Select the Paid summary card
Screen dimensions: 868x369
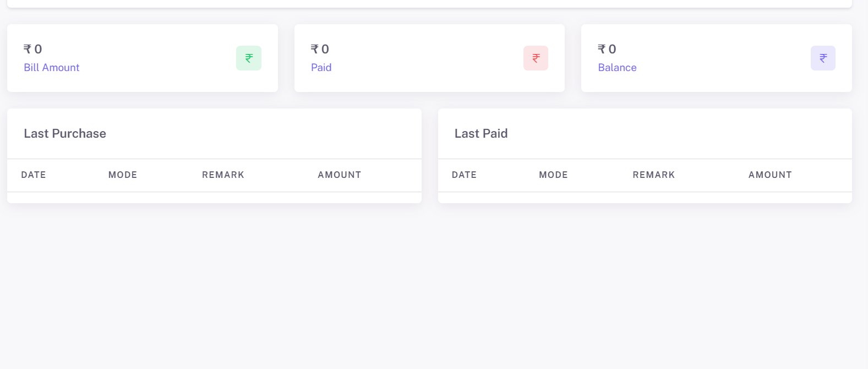[x=429, y=58]
